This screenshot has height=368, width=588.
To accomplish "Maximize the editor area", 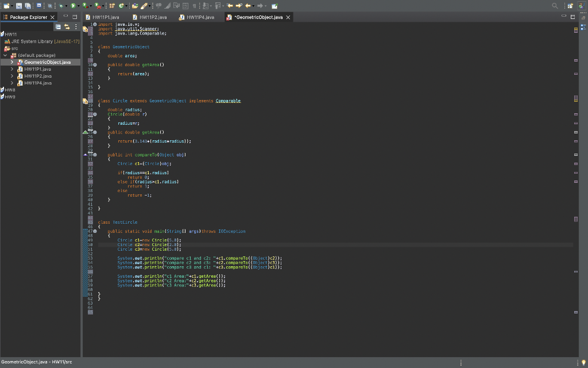I will [572, 17].
